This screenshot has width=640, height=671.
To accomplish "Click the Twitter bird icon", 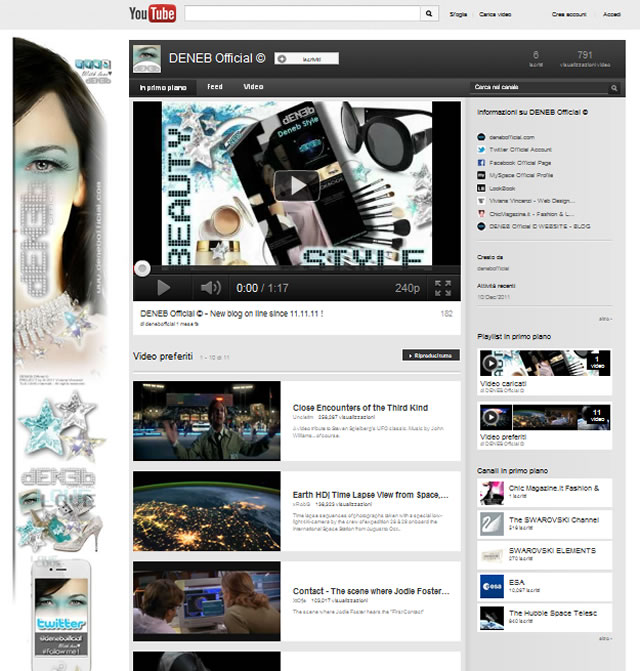I will point(481,150).
